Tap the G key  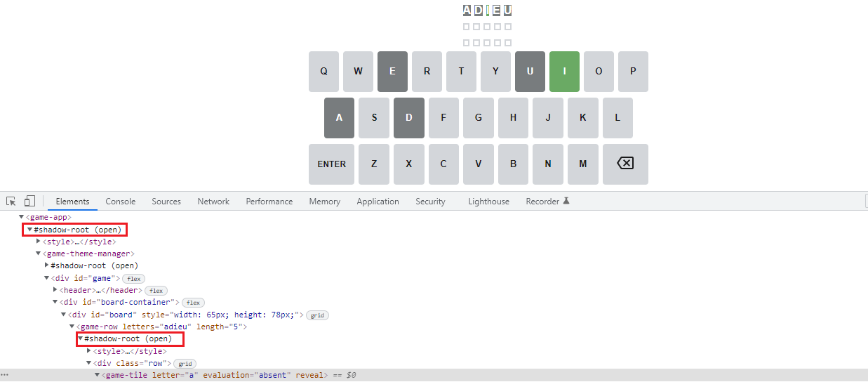[479, 117]
